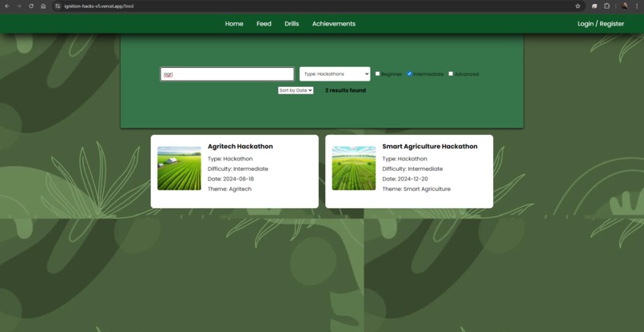Viewport: 644px width, 332px height.
Task: Select date text 2024-08-18
Action: (238, 179)
